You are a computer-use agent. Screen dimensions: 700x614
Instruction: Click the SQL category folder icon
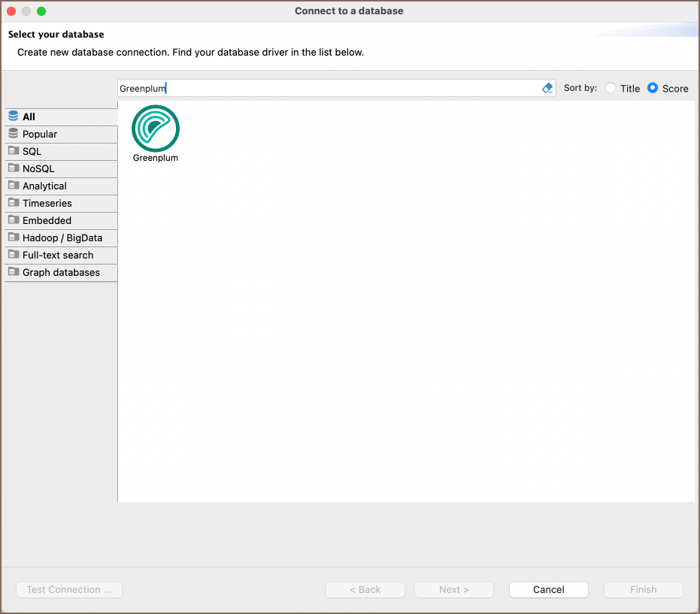[14, 151]
